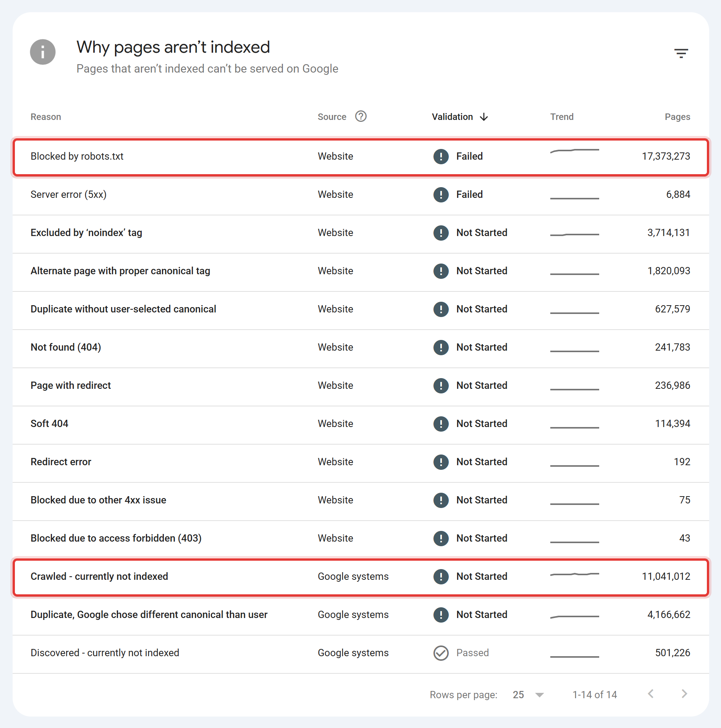
Task: Click the trend sparkline for Crawled row
Action: coord(574,574)
